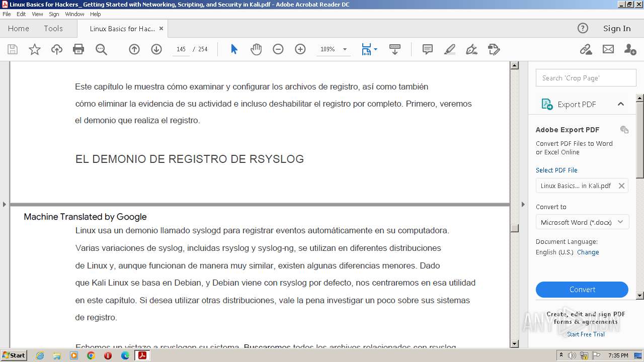Click the right panel scrollbar thumb
The height and width of the screenshot is (362, 644).
coord(640,140)
